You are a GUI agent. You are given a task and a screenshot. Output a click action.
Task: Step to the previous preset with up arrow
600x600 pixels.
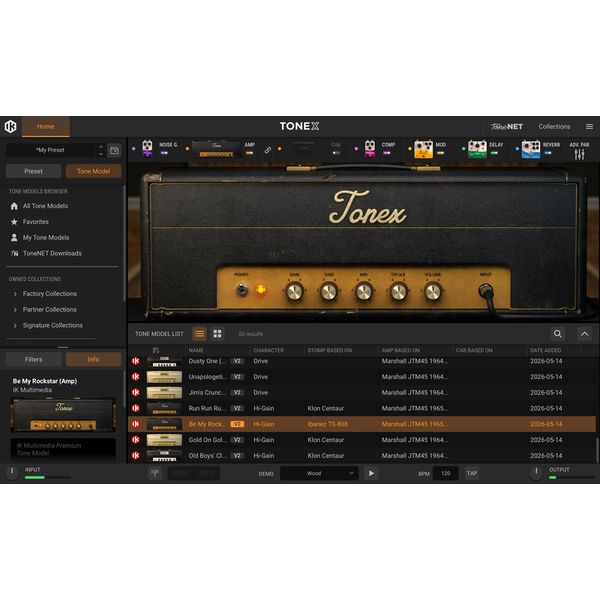[101, 147]
